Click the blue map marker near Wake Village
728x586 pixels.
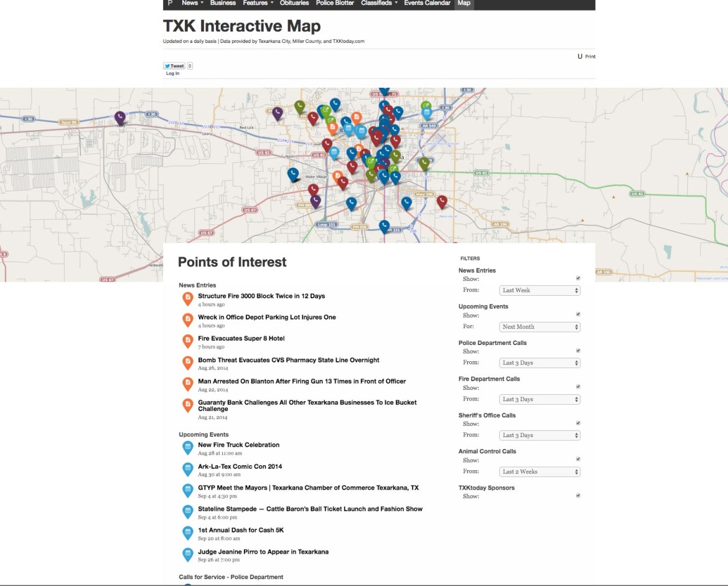[292, 174]
